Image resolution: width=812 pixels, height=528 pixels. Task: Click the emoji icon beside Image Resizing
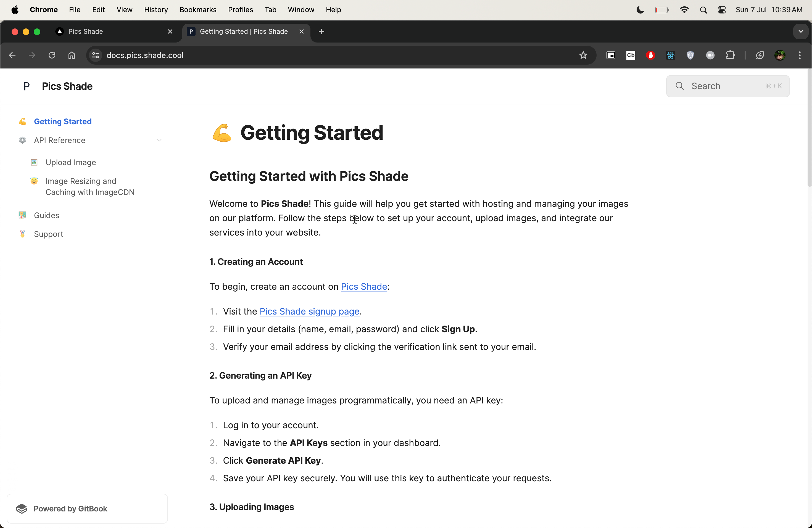[34, 181]
